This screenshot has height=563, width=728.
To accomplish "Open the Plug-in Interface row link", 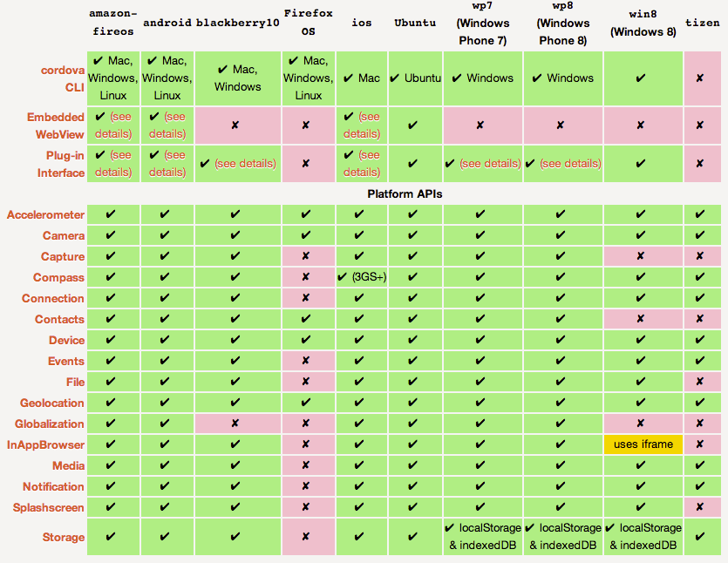I will click(61, 164).
